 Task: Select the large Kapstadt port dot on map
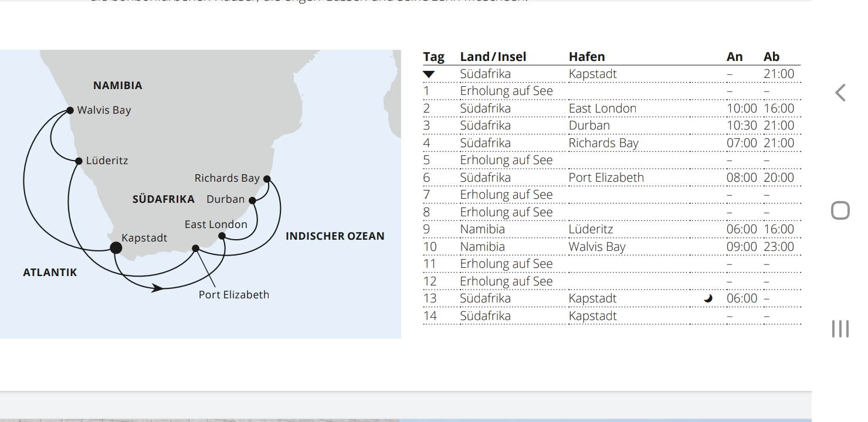tap(116, 248)
